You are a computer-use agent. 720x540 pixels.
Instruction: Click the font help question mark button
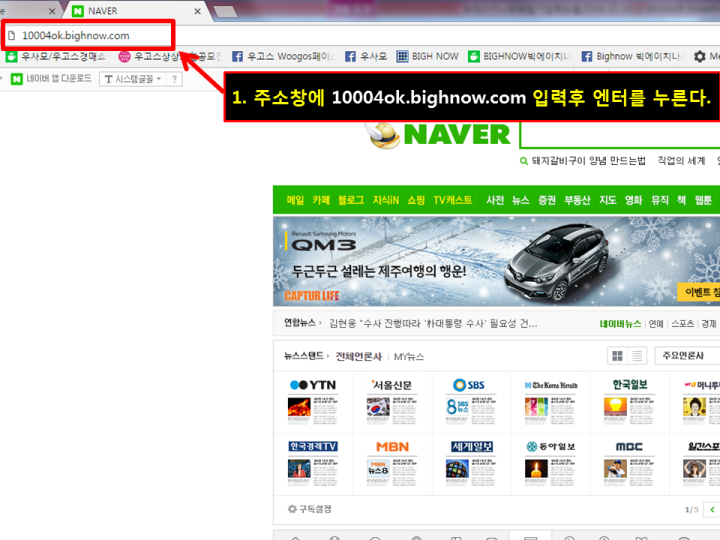coord(174,79)
